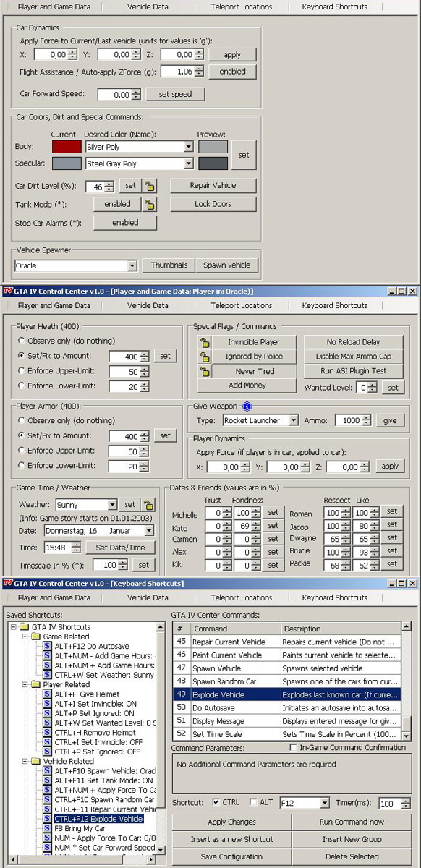
Task: Click the lock icon next to Weather set
Action: click(148, 505)
